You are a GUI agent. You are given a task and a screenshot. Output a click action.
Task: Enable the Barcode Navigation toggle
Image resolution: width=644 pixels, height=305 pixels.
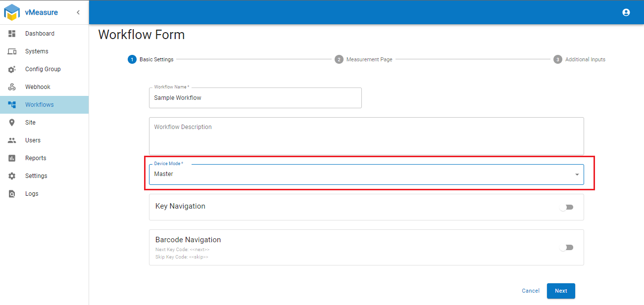click(566, 248)
